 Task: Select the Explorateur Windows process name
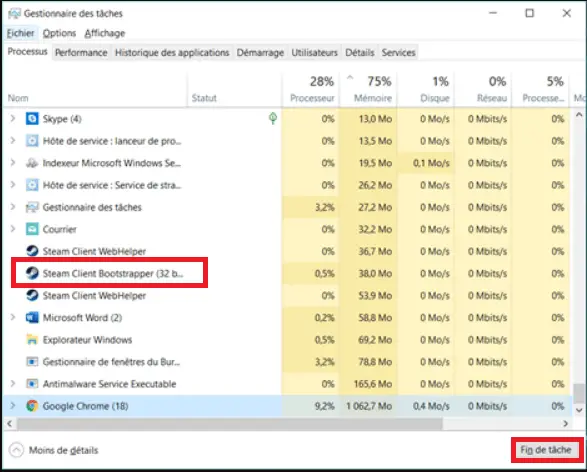(87, 339)
